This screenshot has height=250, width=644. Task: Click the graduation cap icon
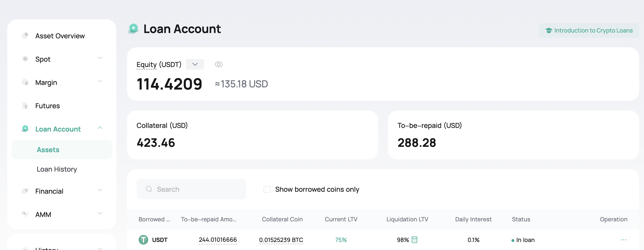pos(549,30)
